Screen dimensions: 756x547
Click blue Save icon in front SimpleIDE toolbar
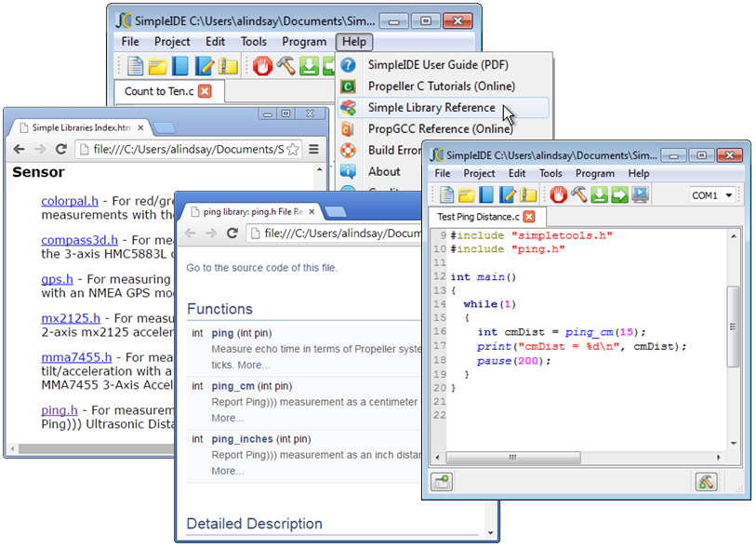tap(486, 194)
